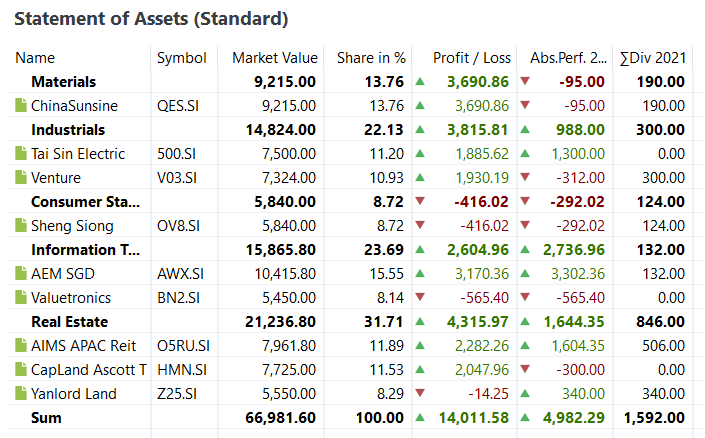Click the Venture row security icon

(x=21, y=178)
